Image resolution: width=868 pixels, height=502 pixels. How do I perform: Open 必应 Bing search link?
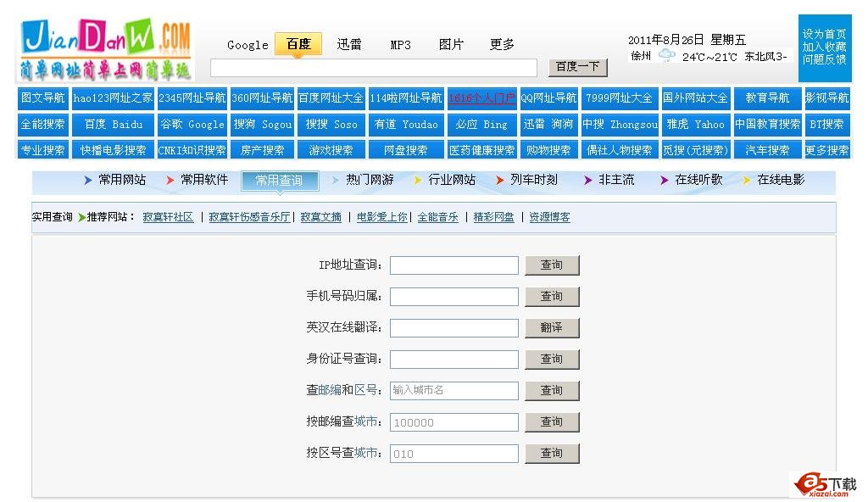click(481, 125)
